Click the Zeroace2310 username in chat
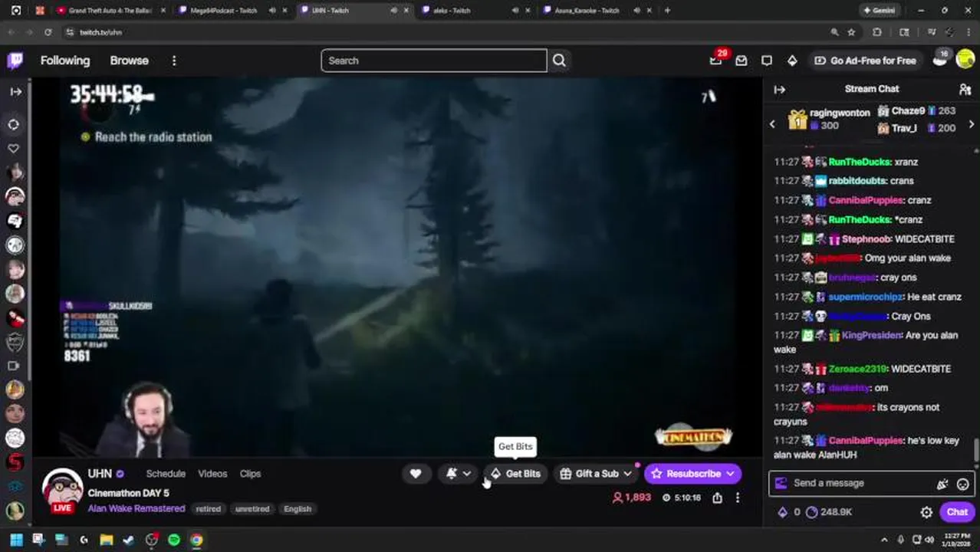The image size is (980, 552). pyautogui.click(x=857, y=369)
